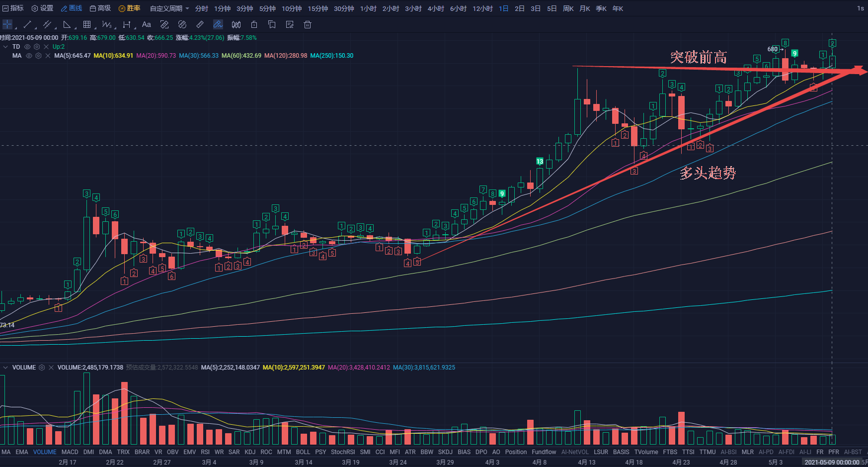
Task: Click the MA(10):634.91 legend value
Action: (113, 56)
